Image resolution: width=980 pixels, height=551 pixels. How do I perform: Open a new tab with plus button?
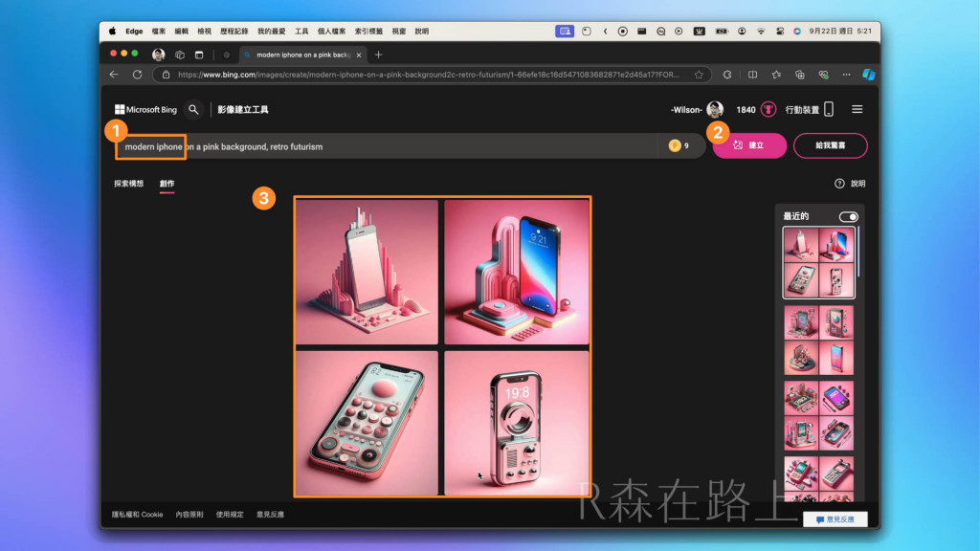[x=378, y=55]
